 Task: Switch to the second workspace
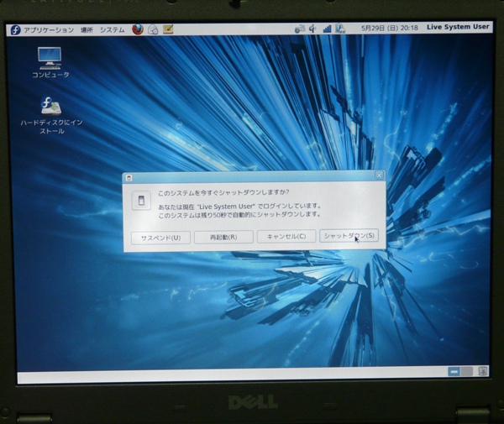466,370
